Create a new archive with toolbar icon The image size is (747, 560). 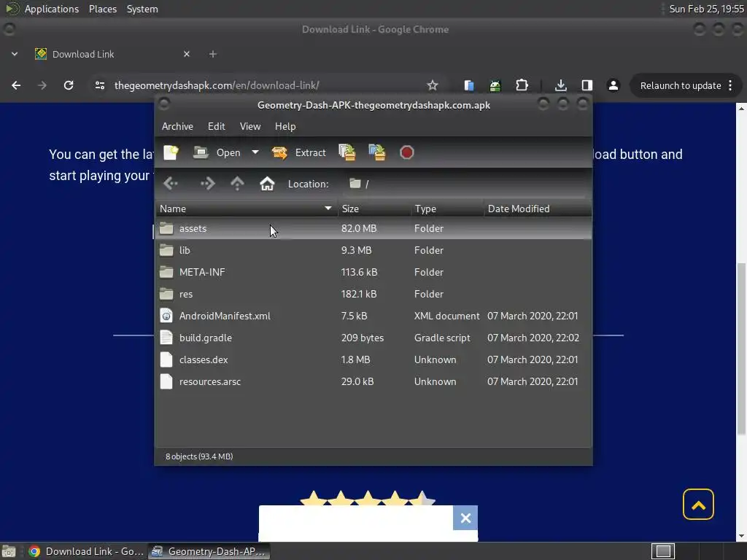171,152
